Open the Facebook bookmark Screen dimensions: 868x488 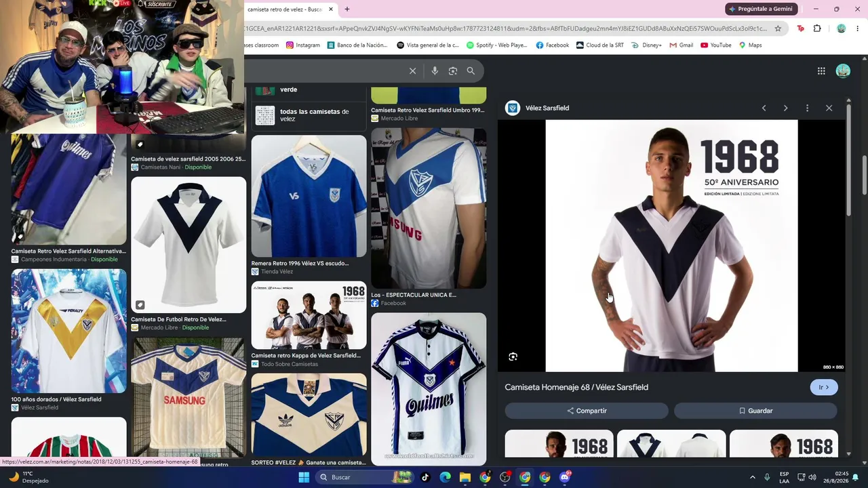(x=552, y=45)
